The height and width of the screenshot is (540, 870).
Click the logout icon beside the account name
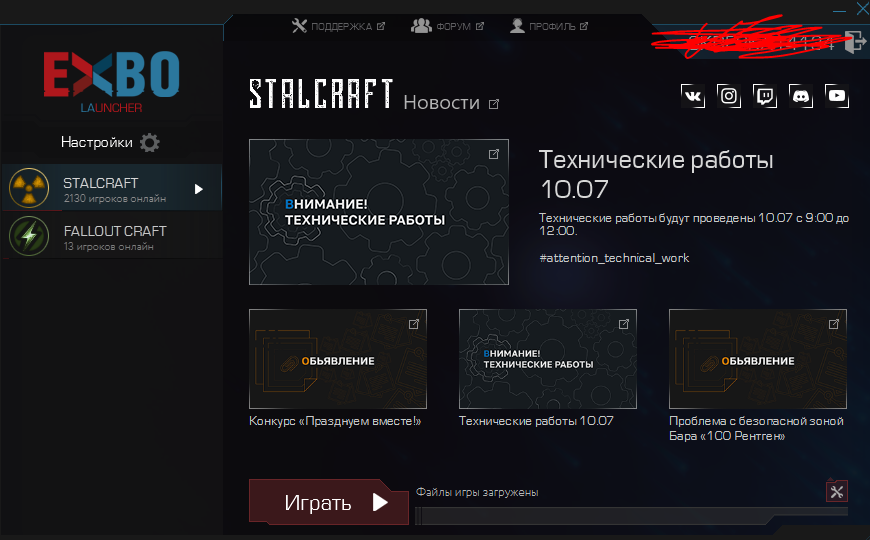(x=855, y=41)
